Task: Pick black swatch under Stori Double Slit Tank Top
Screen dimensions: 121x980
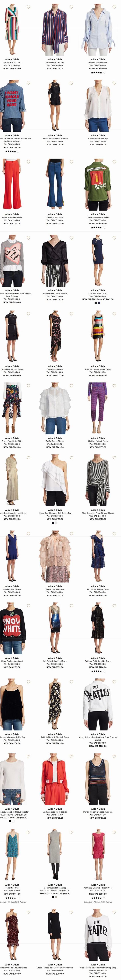Action: coord(53,897)
